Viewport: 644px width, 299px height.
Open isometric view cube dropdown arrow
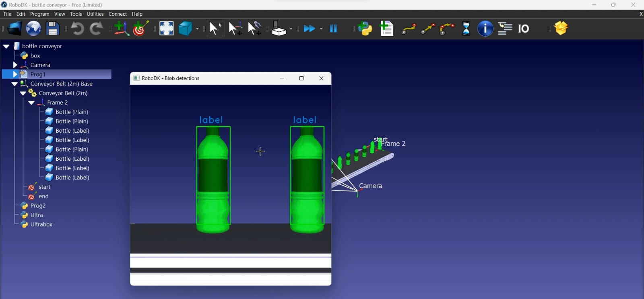(x=198, y=29)
